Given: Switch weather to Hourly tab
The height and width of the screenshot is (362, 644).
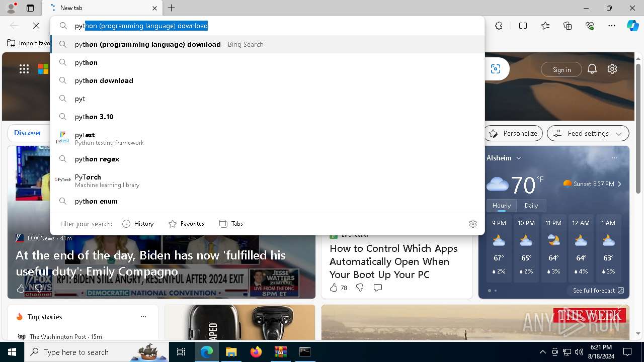Looking at the screenshot, I should pyautogui.click(x=502, y=206).
